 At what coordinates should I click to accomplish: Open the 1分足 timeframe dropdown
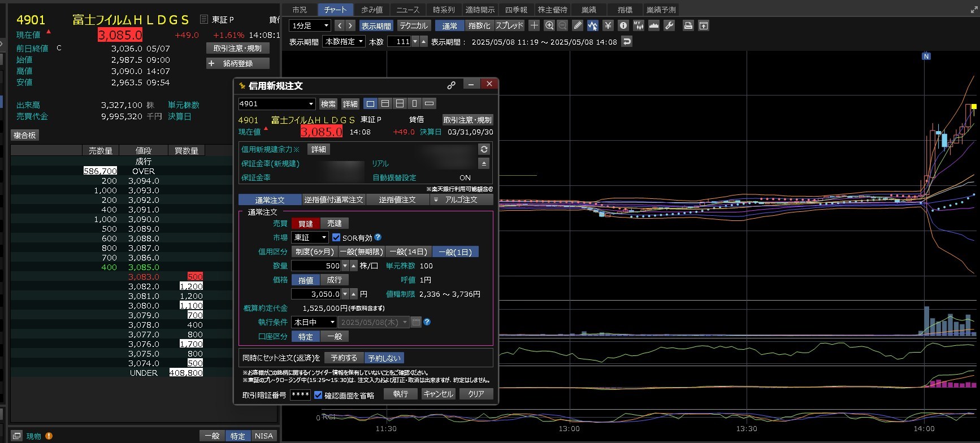coord(310,25)
